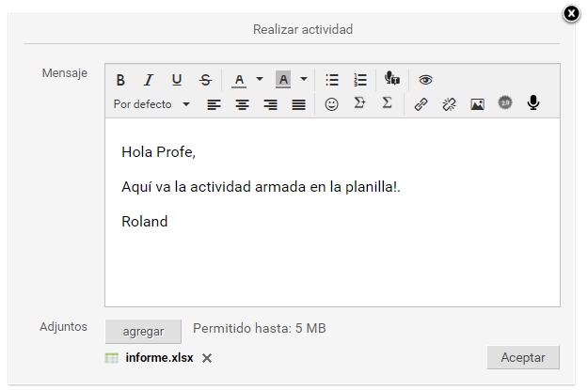Screen dimensions: 588x390
Task: Toggle bold formatting
Action: pos(120,80)
